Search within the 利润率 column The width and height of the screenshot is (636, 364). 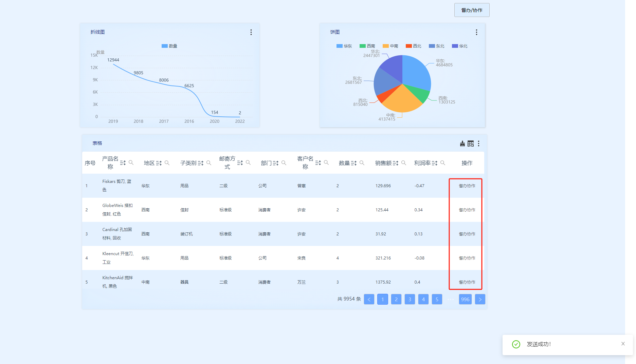(443, 163)
